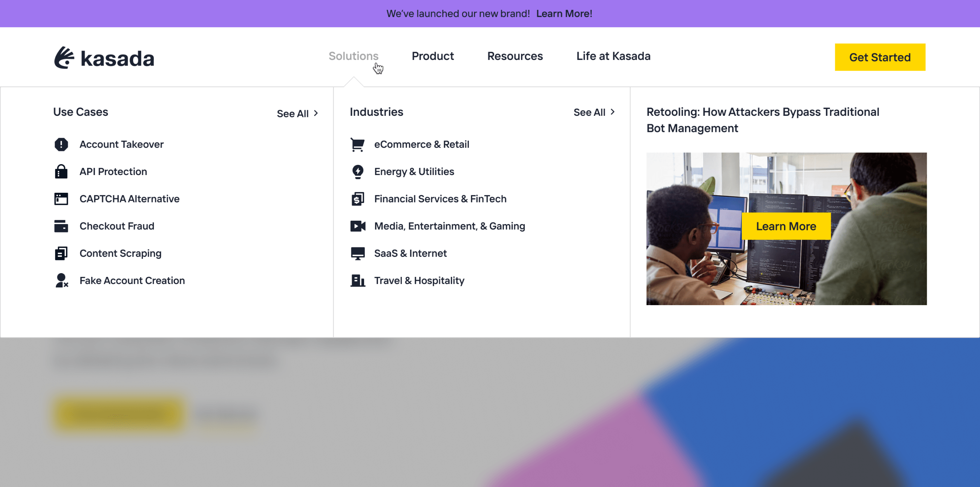Click the API Protection lock icon
Image resolution: width=980 pixels, height=487 pixels.
[x=61, y=172]
